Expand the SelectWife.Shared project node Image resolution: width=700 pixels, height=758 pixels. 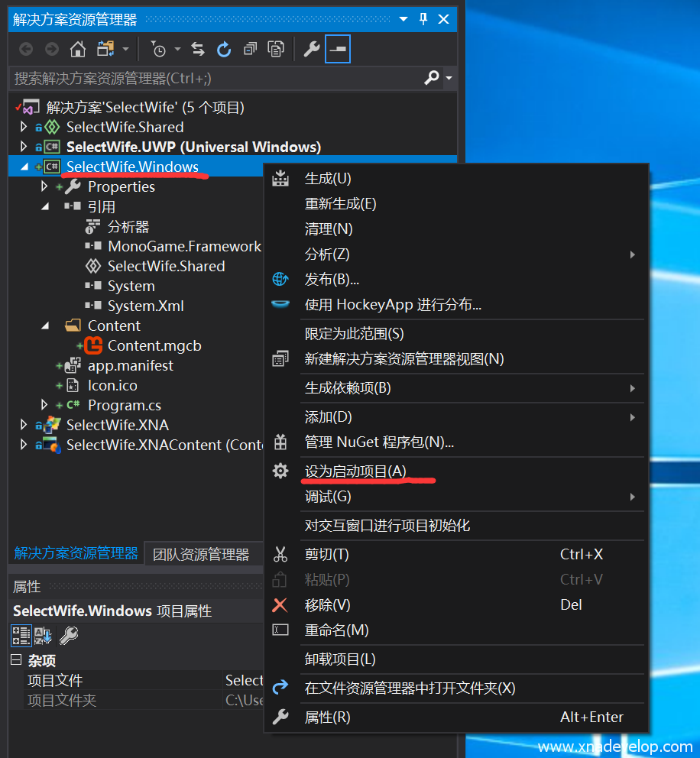[23, 128]
